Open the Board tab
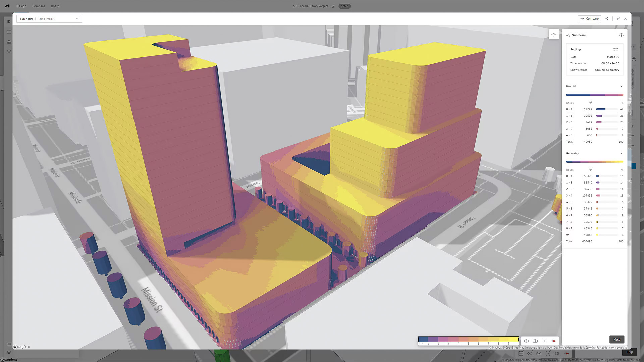Image resolution: width=644 pixels, height=362 pixels. coord(55,6)
